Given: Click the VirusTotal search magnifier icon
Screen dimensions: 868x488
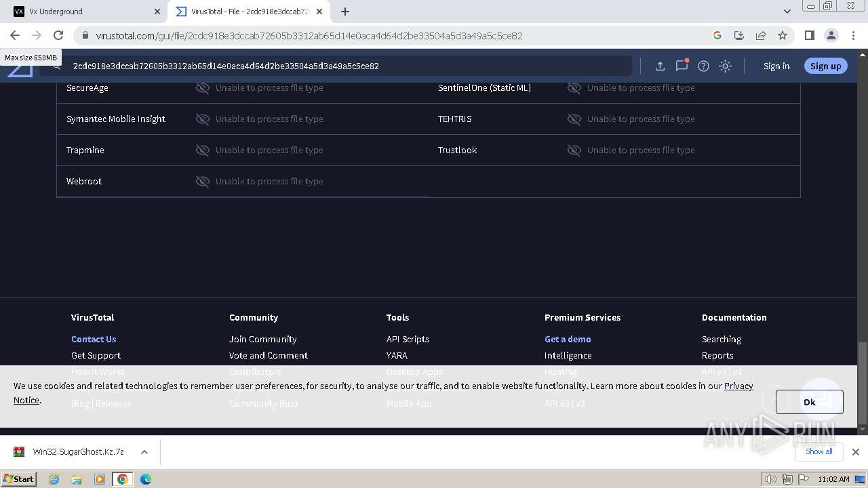Looking at the screenshot, I should pyautogui.click(x=57, y=66).
